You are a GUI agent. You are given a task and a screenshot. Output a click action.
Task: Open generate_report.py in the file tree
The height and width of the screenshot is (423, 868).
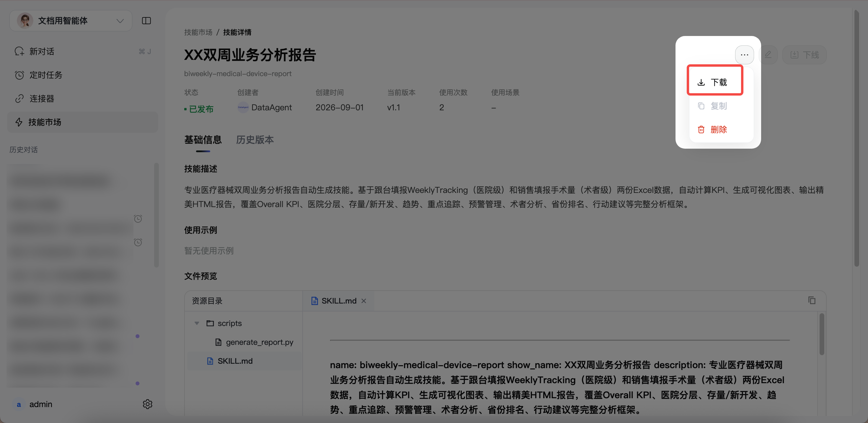click(x=254, y=342)
